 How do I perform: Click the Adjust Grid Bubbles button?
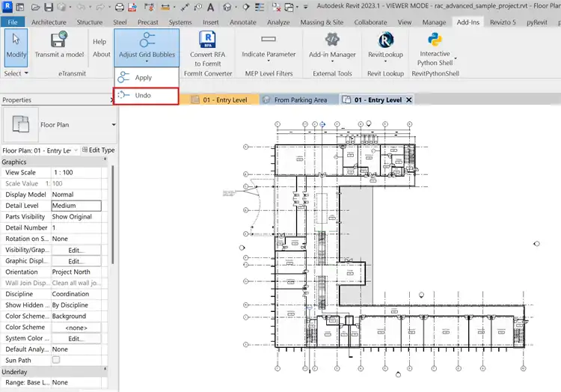[x=147, y=48]
